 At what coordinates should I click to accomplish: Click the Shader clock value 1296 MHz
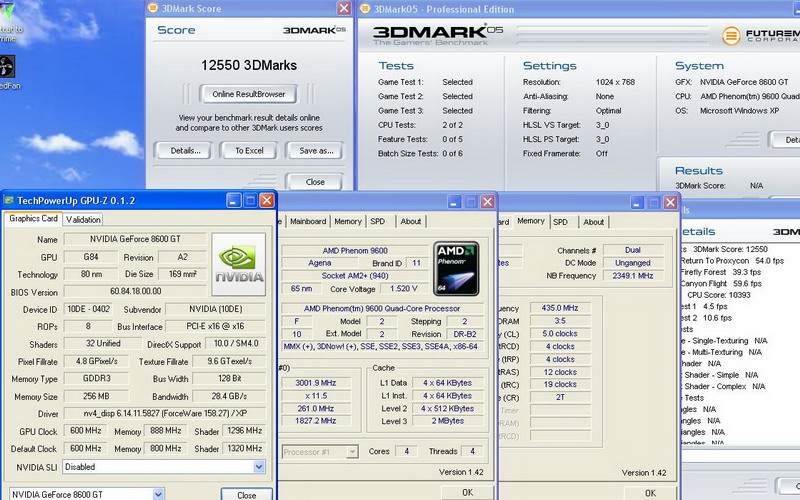pos(244,431)
